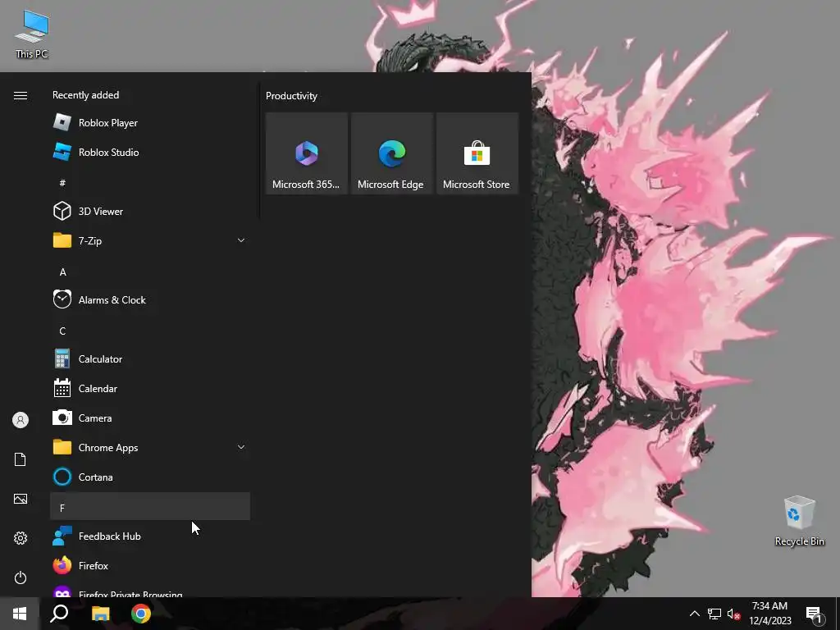Screen dimensions: 840x630
Task: Open File Explorer from taskbar
Action: pyautogui.click(x=100, y=614)
